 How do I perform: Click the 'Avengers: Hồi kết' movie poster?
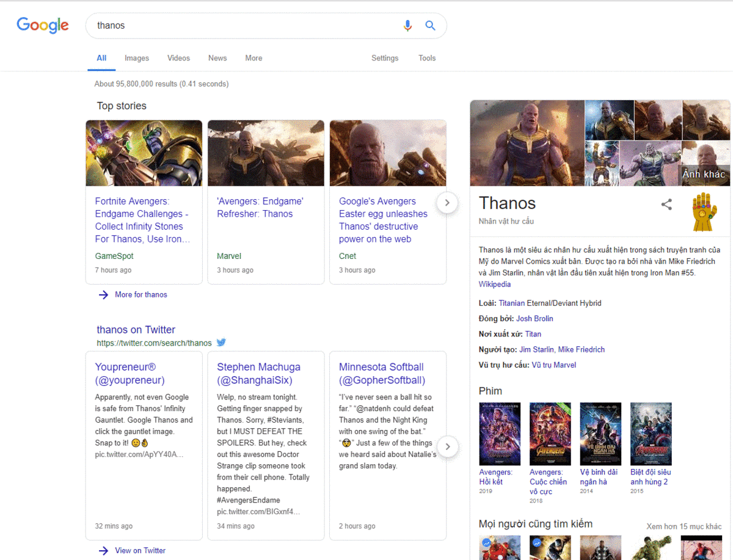click(500, 434)
